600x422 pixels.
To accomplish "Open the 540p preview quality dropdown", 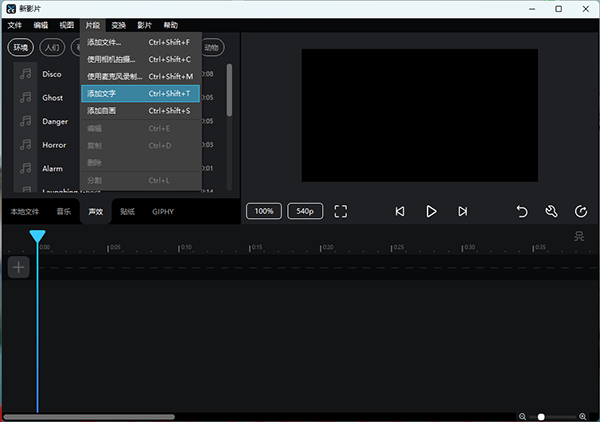I will click(305, 211).
